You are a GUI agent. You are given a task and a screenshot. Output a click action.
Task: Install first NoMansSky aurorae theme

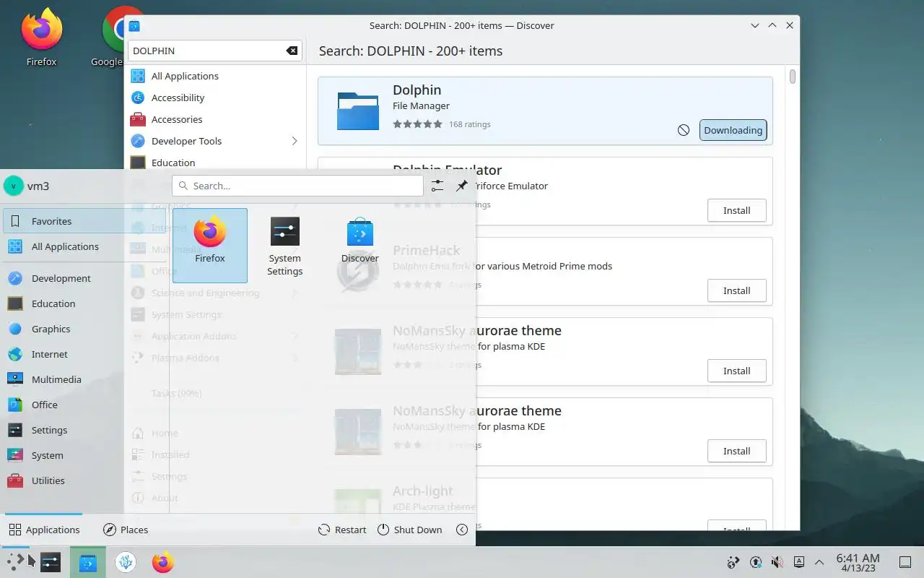(736, 371)
